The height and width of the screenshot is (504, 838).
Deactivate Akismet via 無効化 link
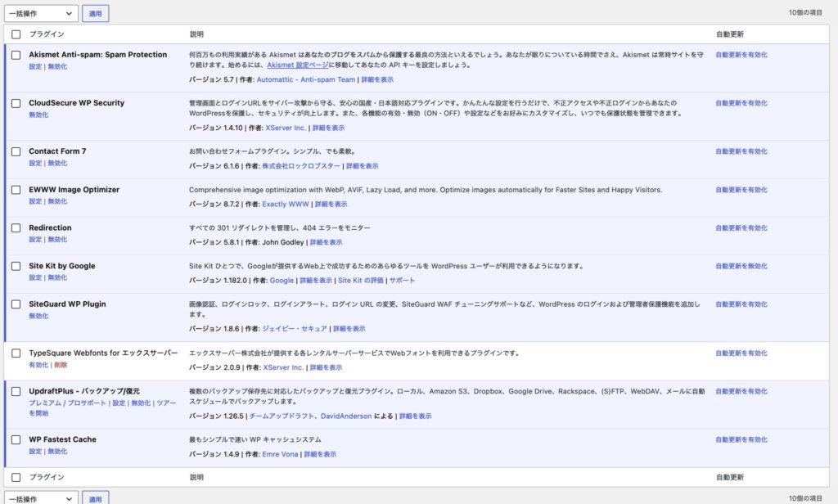tap(57, 67)
